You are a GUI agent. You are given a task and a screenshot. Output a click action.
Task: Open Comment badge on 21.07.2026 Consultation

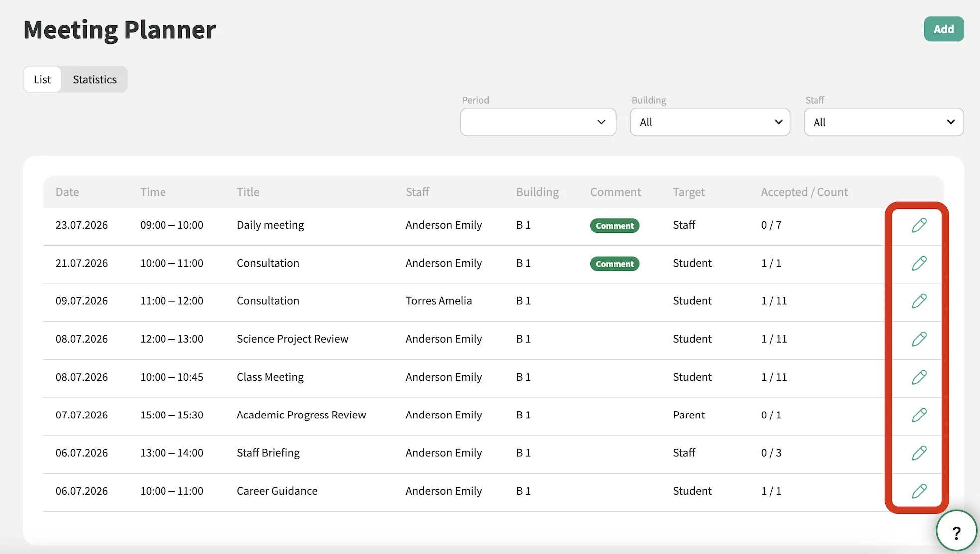tap(614, 263)
